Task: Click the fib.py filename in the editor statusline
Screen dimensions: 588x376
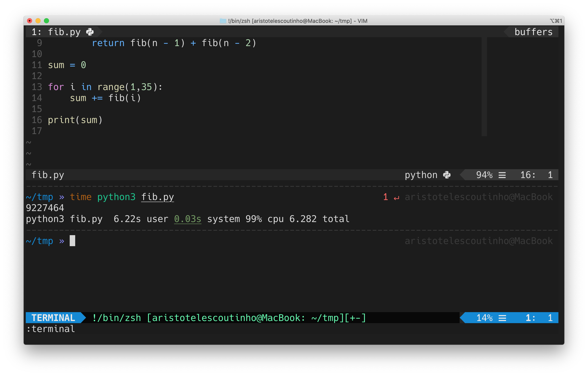Action: pos(48,175)
